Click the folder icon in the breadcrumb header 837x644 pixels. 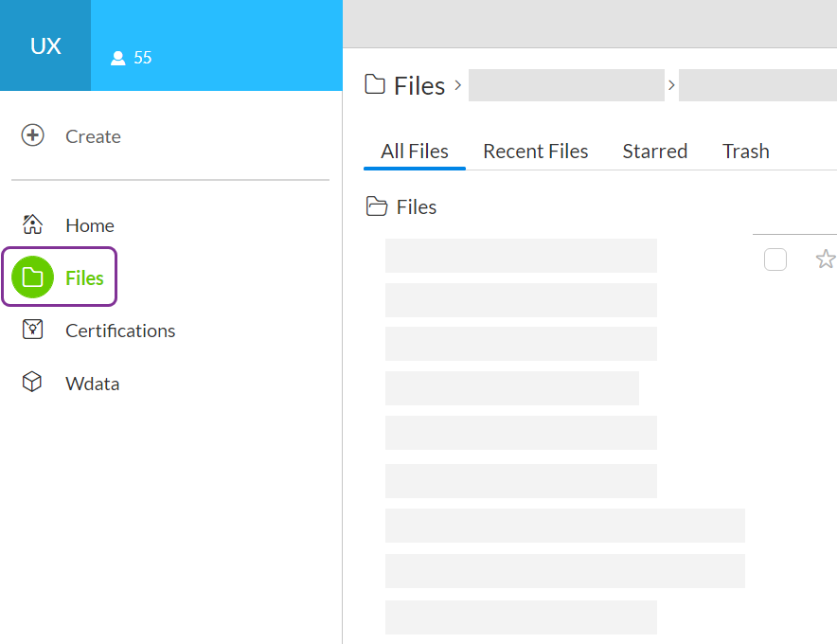(376, 85)
